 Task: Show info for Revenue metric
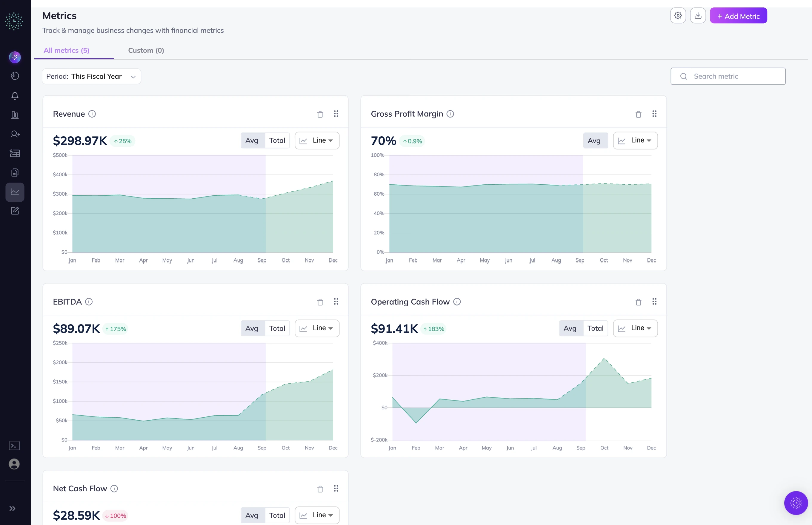point(92,114)
